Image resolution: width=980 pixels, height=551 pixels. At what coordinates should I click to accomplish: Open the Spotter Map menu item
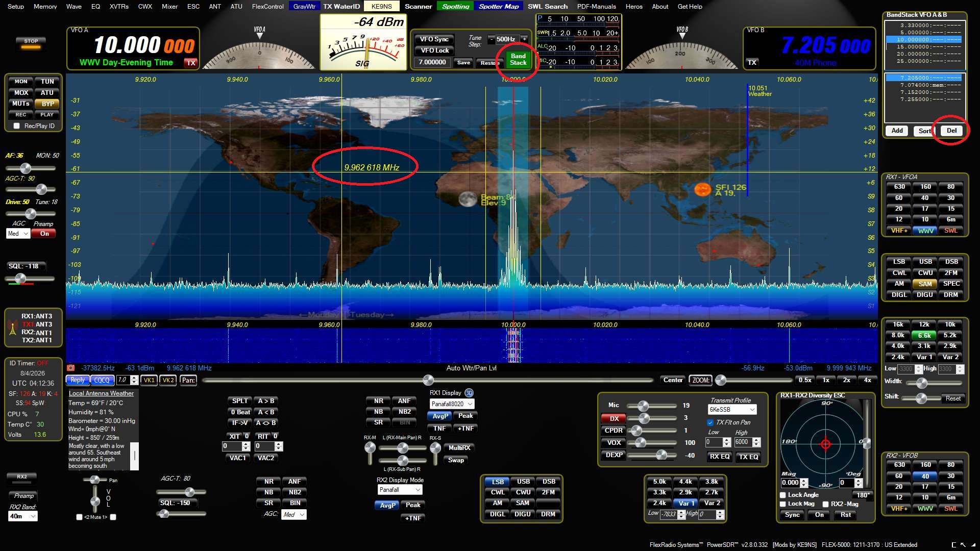(x=499, y=7)
